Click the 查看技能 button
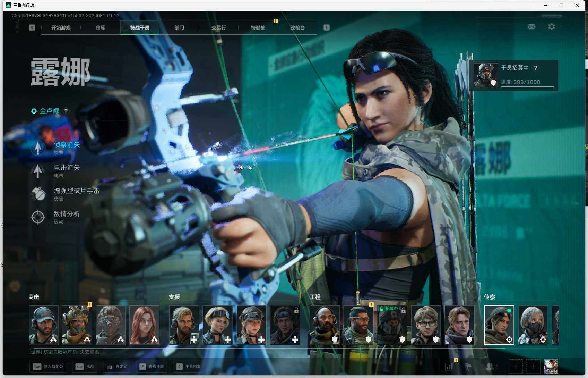This screenshot has width=588, height=378. coord(152,367)
